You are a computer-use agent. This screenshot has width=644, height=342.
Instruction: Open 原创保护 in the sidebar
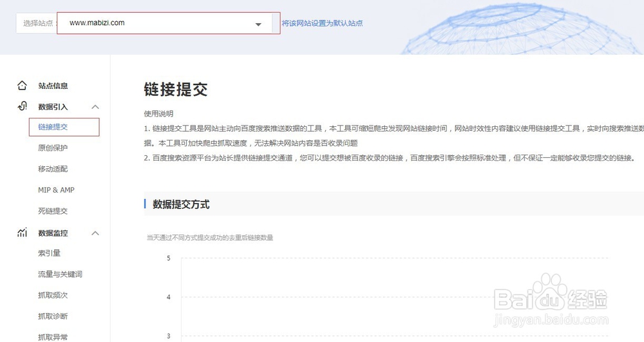53,147
